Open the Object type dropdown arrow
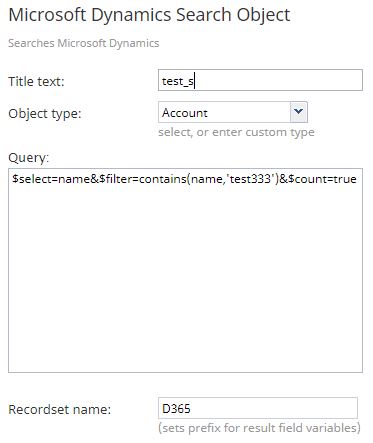Screen dimensions: 373x443 pyautogui.click(x=299, y=112)
